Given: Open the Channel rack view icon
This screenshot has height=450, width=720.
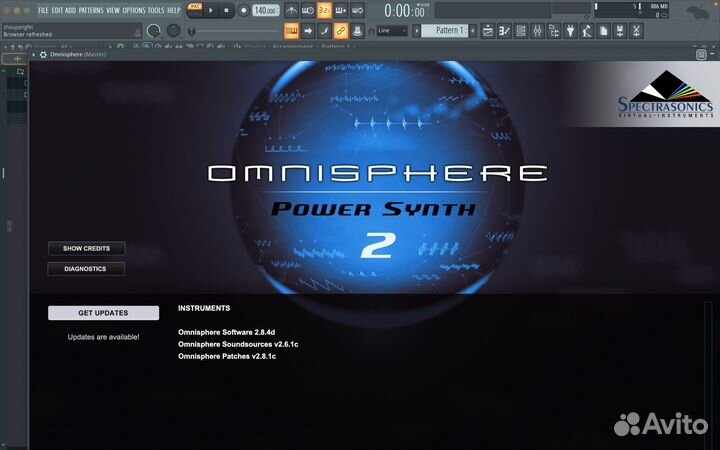Looking at the screenshot, I should tap(521, 31).
